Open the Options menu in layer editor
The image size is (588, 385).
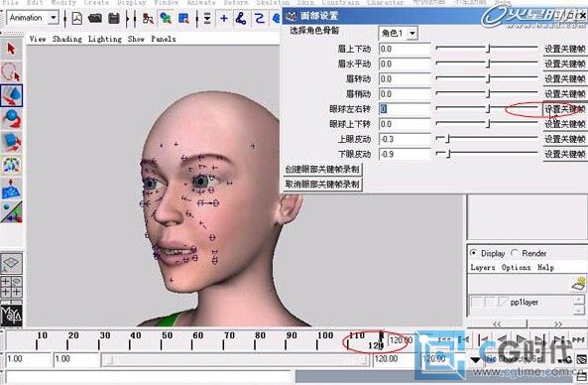[x=516, y=268]
